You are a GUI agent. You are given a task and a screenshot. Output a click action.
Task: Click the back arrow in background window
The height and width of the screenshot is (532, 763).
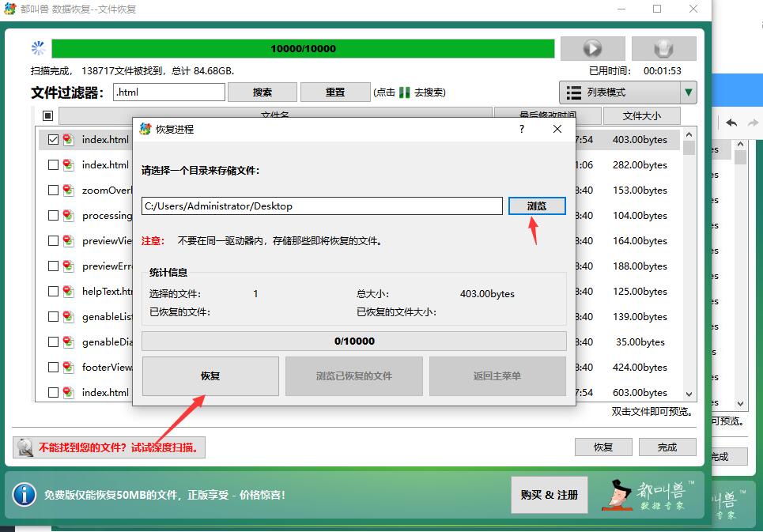731,123
